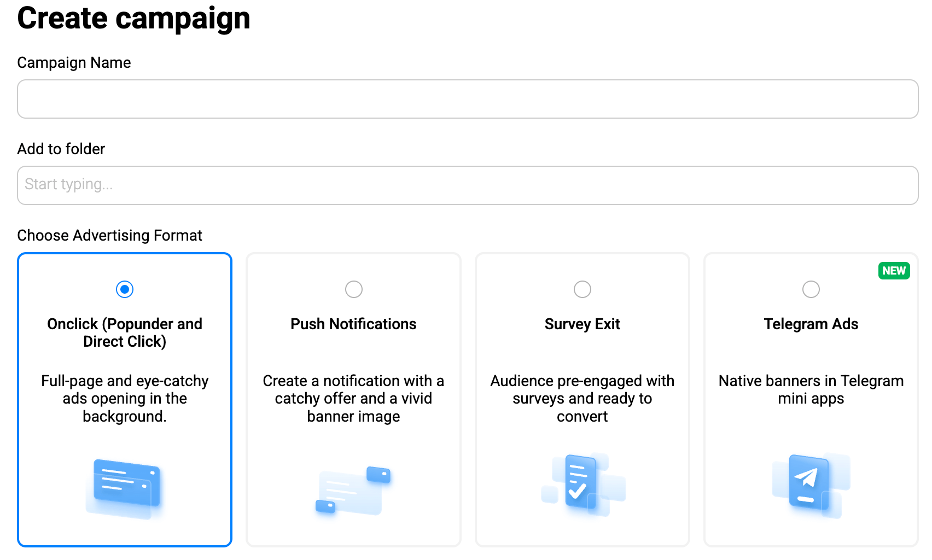Click the Onclick (Popunder and Direct Click) title
This screenshot has height=560, width=932.
125,332
